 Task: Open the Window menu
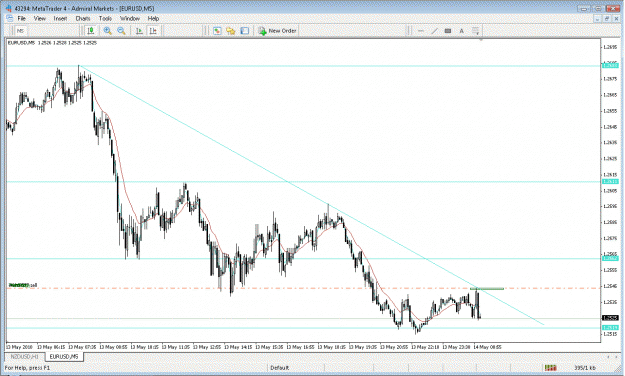coord(130,18)
